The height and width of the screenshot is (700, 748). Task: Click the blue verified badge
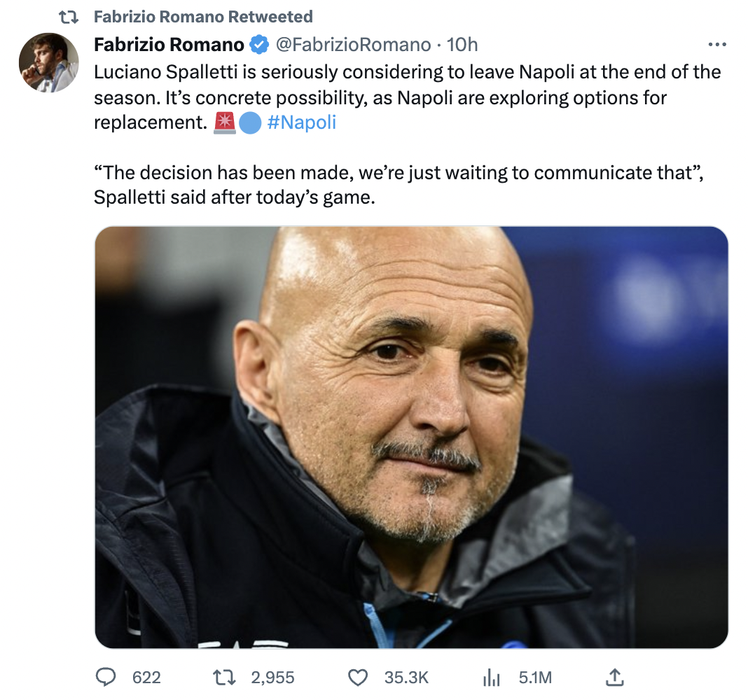(259, 45)
